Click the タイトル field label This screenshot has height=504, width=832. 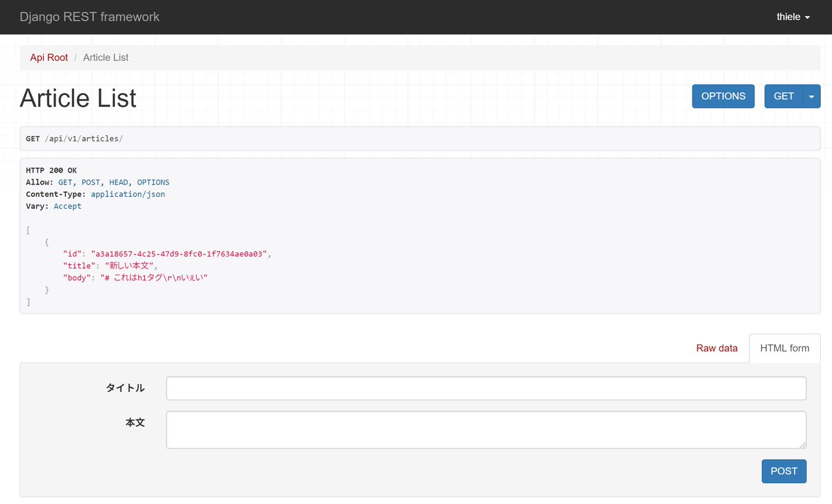pos(125,388)
